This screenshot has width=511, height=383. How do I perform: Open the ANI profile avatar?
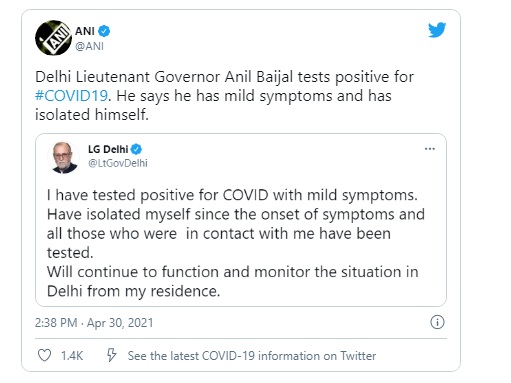53,38
